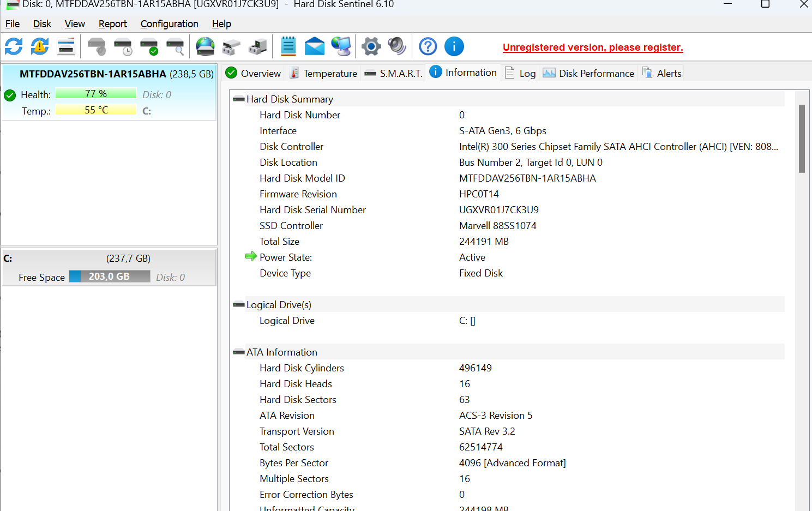Open settings with the gear icon
812x511 pixels.
tap(371, 46)
